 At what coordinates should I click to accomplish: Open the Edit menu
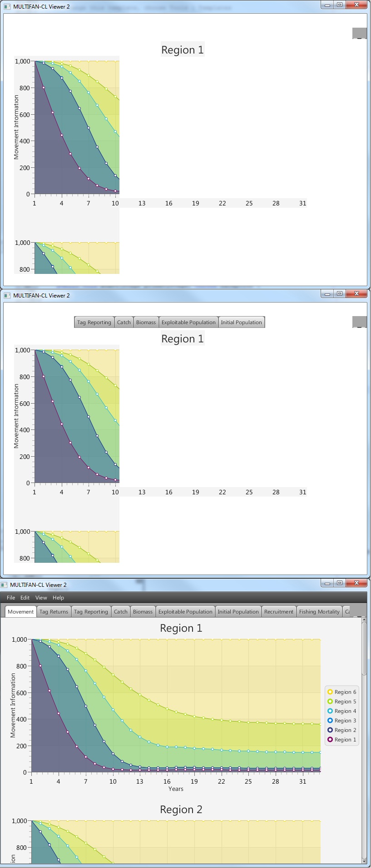(x=25, y=597)
